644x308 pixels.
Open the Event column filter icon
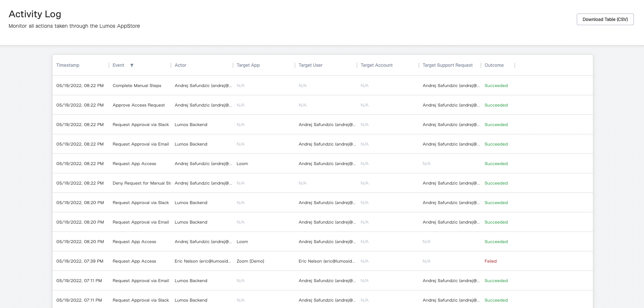pos(132,65)
